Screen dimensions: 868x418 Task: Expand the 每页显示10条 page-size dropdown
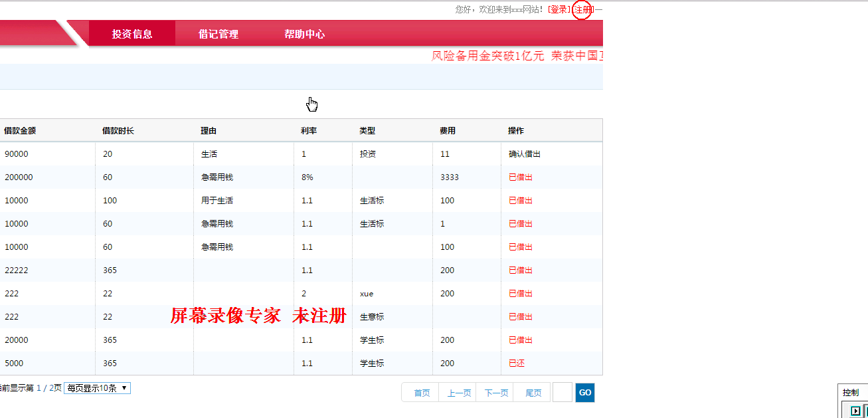click(x=97, y=388)
